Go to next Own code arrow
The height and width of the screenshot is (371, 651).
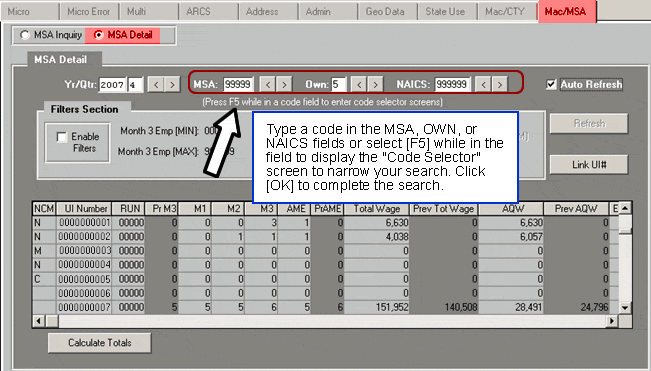coord(375,85)
